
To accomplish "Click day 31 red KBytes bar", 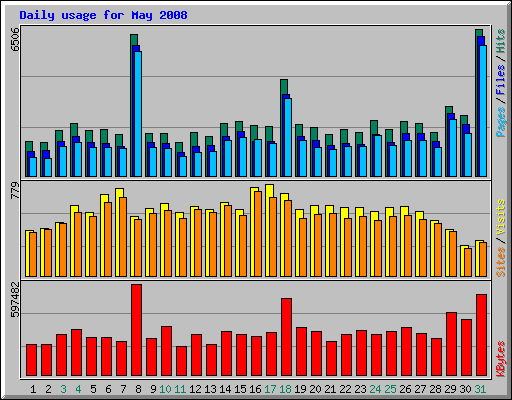I will 481,335.
